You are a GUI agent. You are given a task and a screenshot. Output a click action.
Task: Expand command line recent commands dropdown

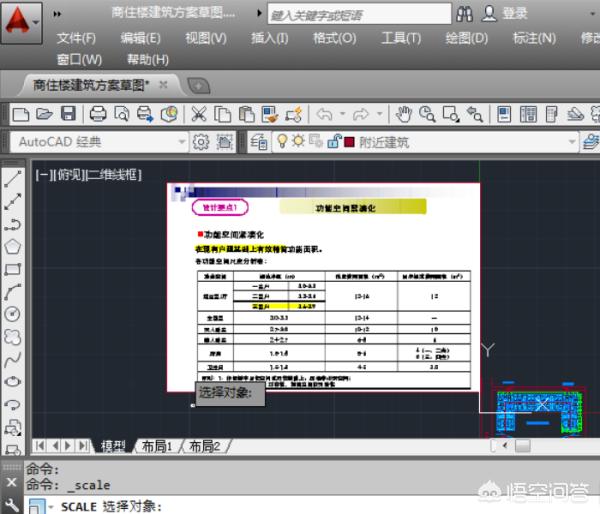click(51, 507)
